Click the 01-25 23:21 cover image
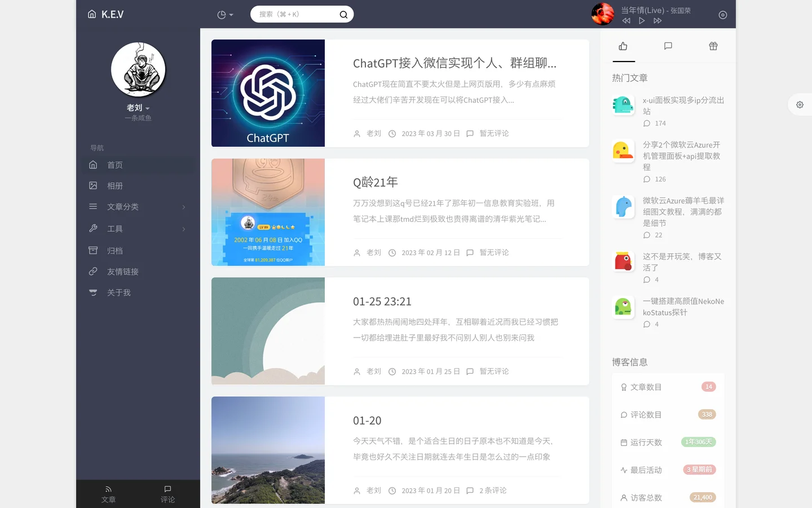 pyautogui.click(x=268, y=331)
